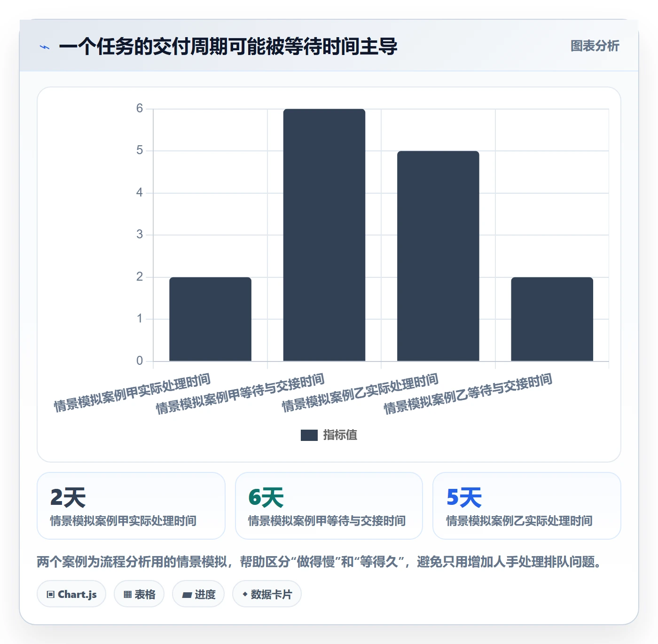Click the bar icon in the 进度 chip

(x=187, y=595)
